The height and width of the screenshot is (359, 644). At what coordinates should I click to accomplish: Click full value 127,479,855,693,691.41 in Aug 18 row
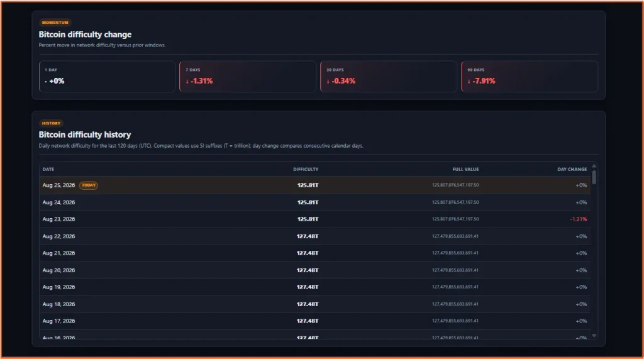click(x=455, y=304)
